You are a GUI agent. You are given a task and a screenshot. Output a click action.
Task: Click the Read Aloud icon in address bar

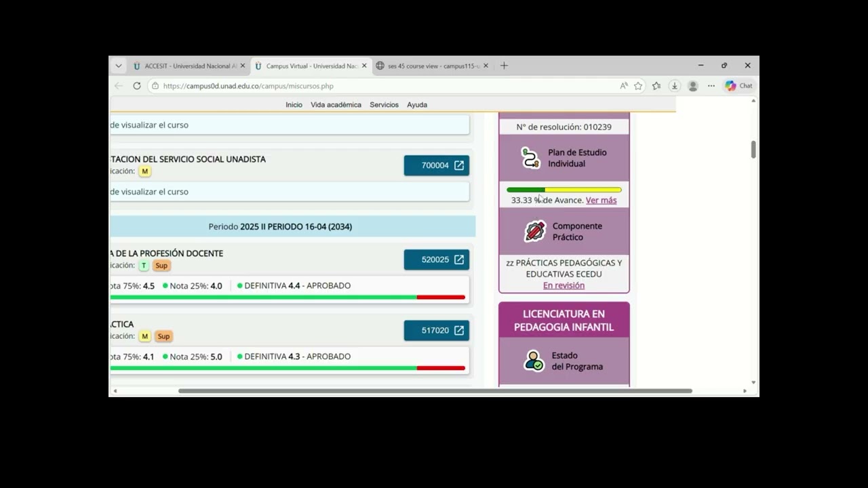(x=624, y=86)
